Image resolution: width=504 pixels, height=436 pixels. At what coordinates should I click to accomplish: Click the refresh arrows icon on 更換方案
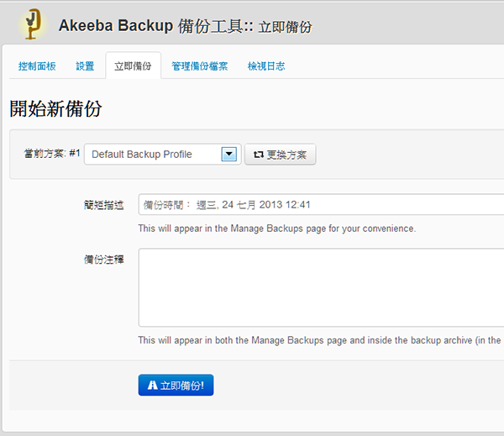258,155
